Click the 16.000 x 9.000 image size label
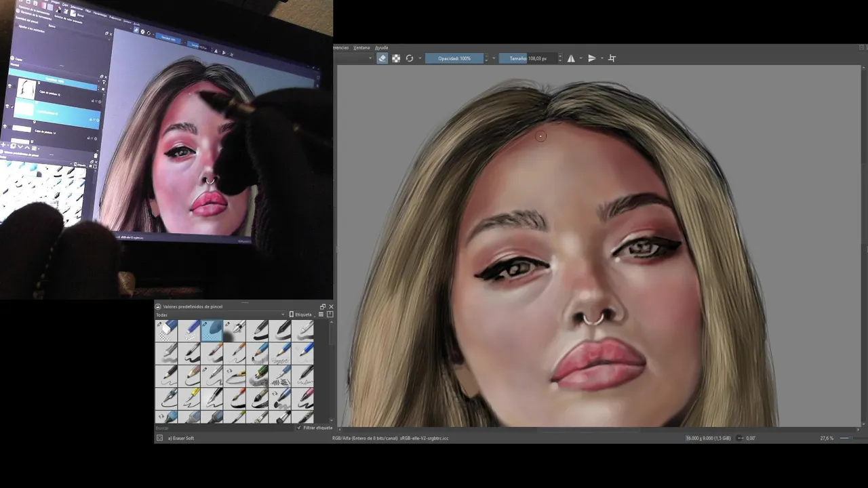This screenshot has width=868, height=488. coord(708,439)
